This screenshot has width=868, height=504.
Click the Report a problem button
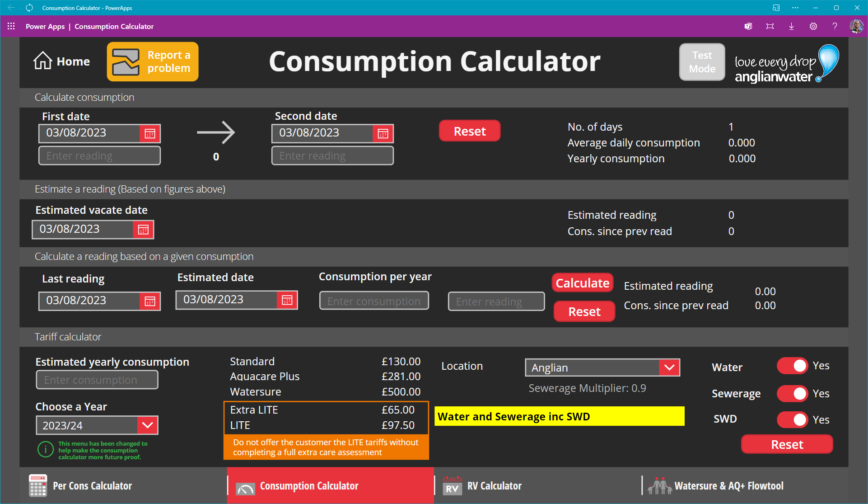[153, 62]
